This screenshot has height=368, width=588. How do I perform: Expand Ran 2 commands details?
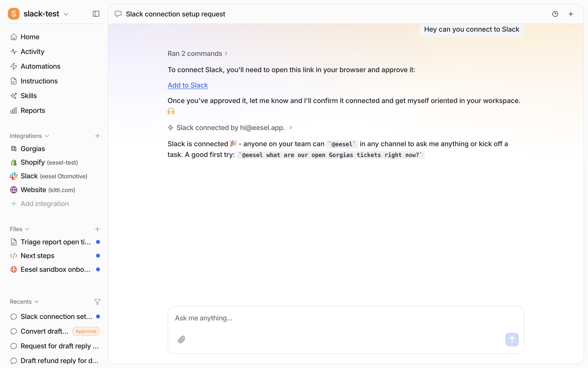coord(197,53)
